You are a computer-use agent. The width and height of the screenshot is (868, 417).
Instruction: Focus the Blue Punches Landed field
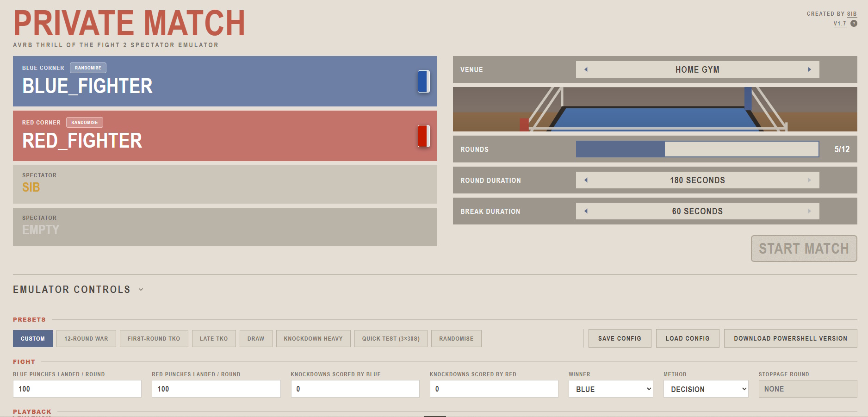pos(77,389)
